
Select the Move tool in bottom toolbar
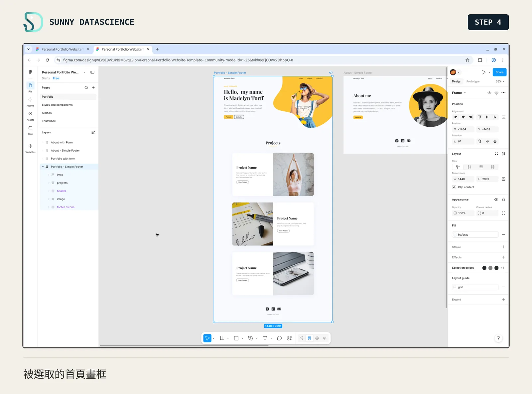[x=207, y=338]
